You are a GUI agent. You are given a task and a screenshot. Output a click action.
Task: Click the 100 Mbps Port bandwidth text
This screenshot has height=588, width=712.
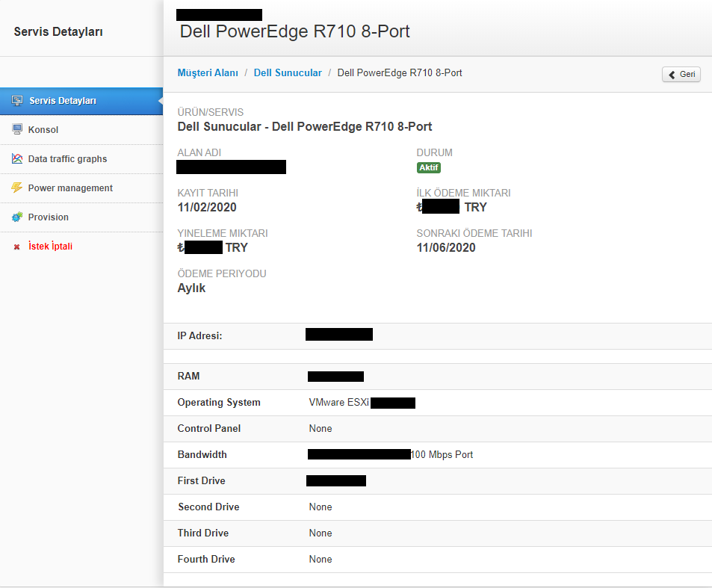coord(442,454)
